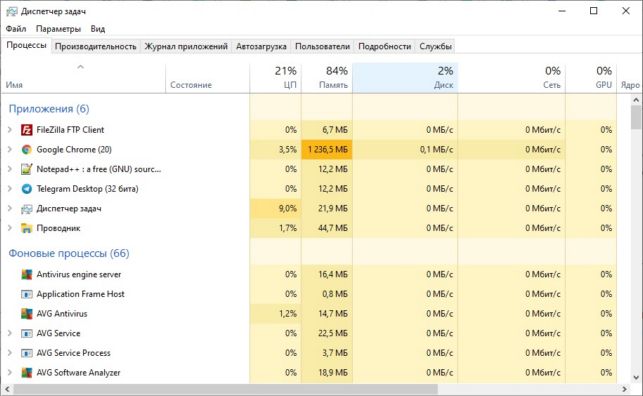Image resolution: width=643 pixels, height=396 pixels.
Task: Expand the AVG Service row
Action: point(9,333)
